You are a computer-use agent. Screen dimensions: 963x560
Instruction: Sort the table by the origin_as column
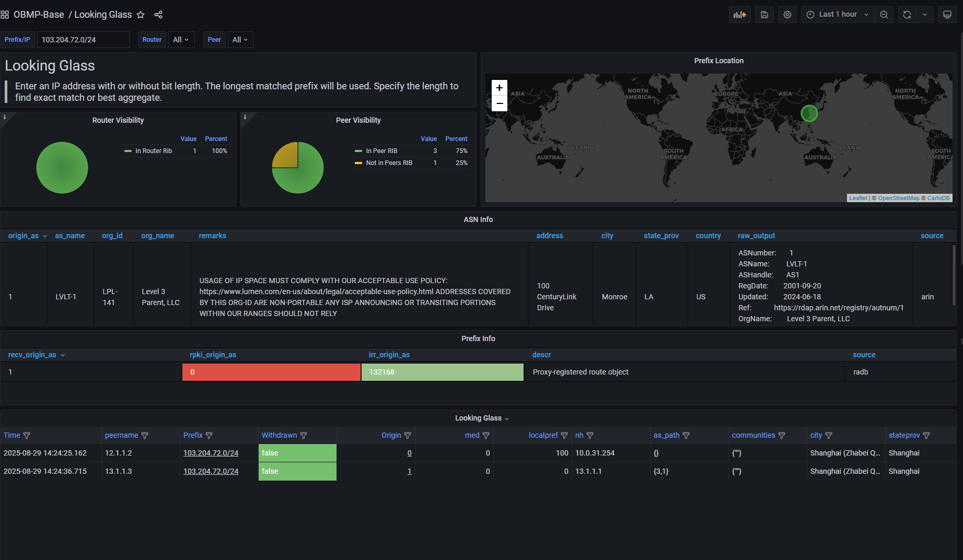[x=24, y=236]
